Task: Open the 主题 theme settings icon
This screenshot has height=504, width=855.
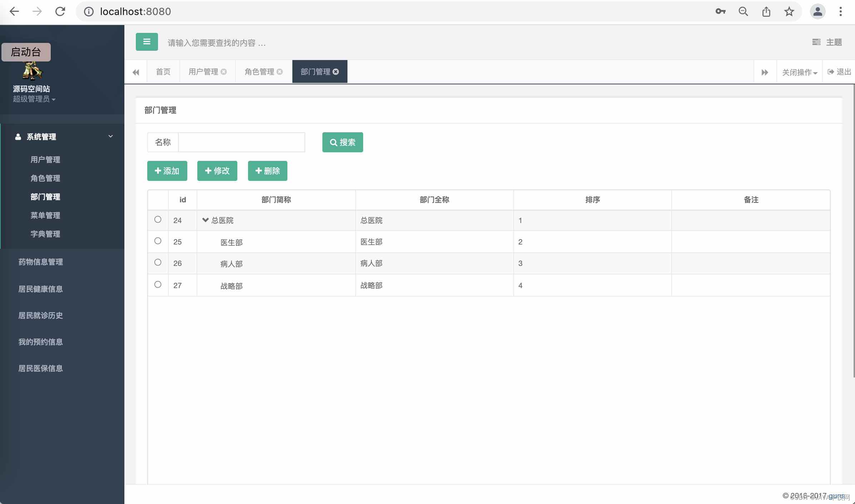Action: pyautogui.click(x=816, y=42)
